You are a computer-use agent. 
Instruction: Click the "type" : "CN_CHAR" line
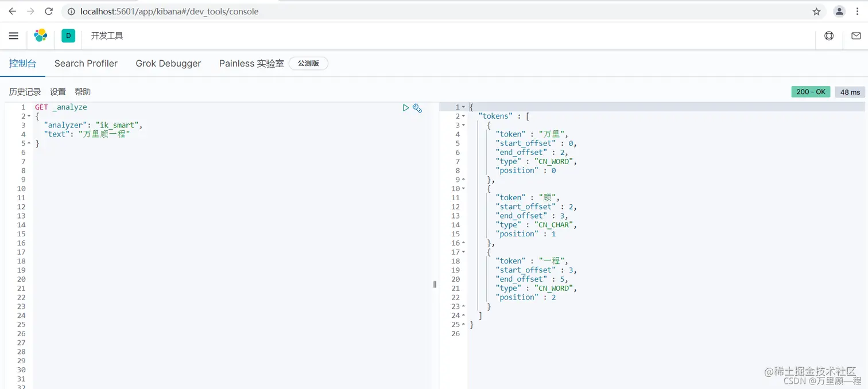pyautogui.click(x=536, y=225)
